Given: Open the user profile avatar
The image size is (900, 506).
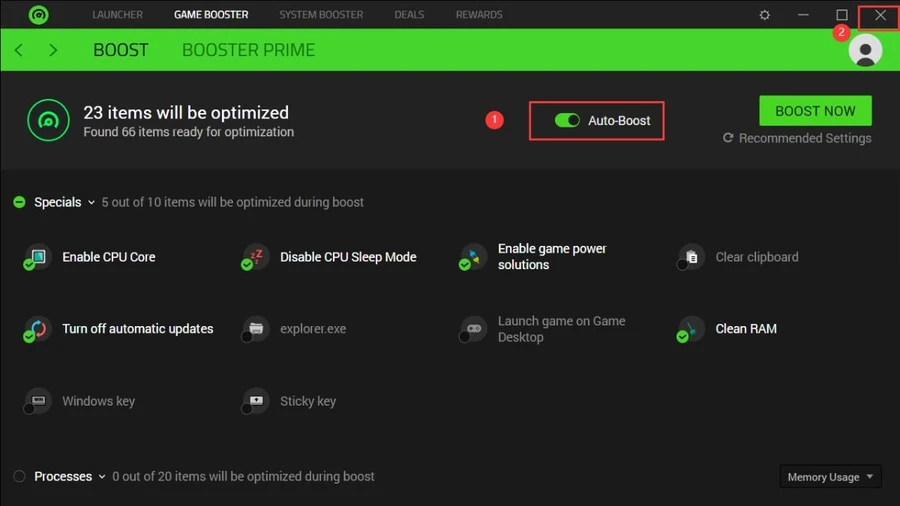Looking at the screenshot, I should 865,50.
